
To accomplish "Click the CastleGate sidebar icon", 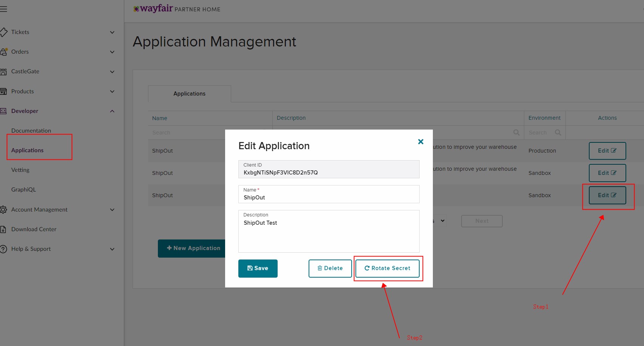I will coord(3,71).
